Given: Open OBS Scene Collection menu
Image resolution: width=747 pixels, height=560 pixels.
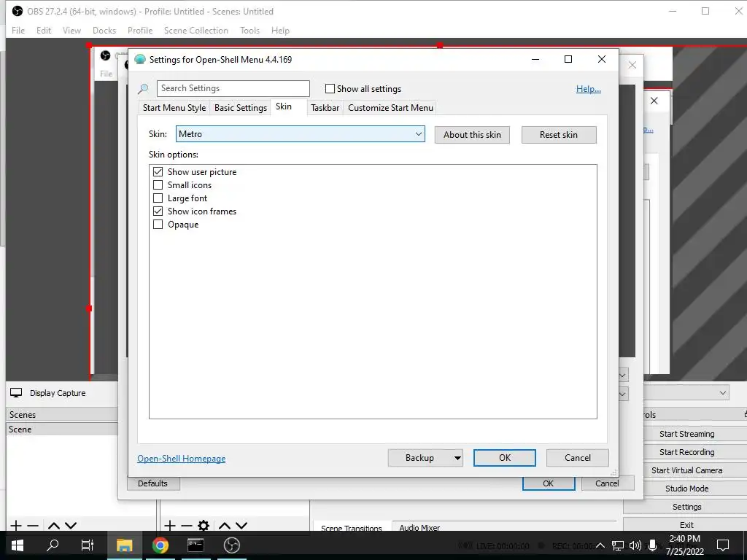Looking at the screenshot, I should [196, 31].
